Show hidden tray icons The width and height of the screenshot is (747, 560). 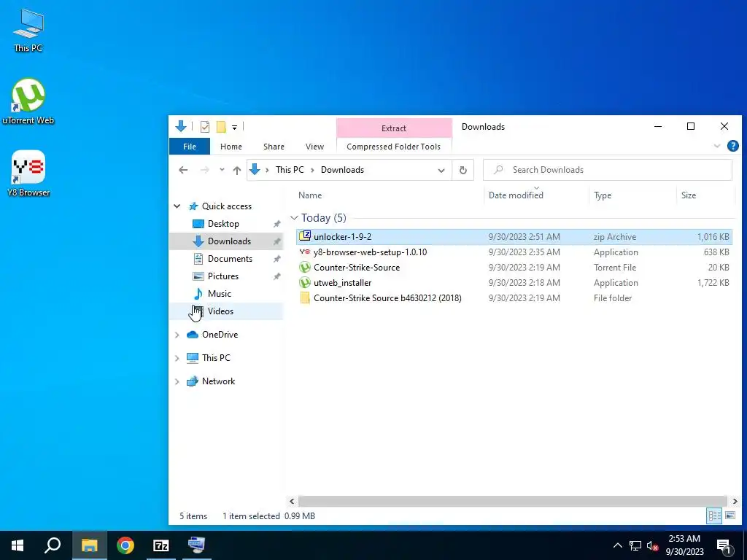[x=617, y=545]
